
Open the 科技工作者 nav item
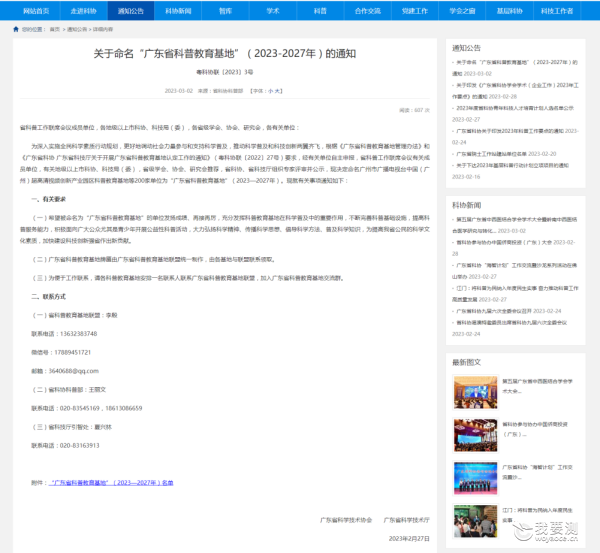(x=557, y=11)
